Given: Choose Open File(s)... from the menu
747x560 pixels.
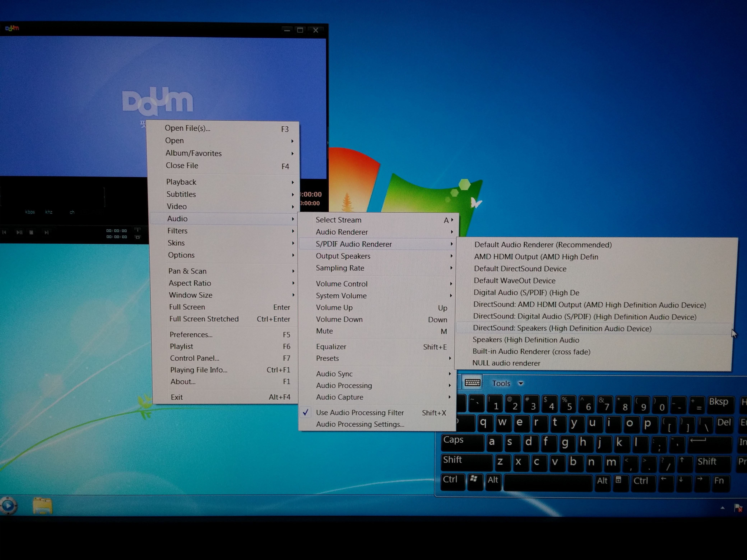Looking at the screenshot, I should pos(223,128).
